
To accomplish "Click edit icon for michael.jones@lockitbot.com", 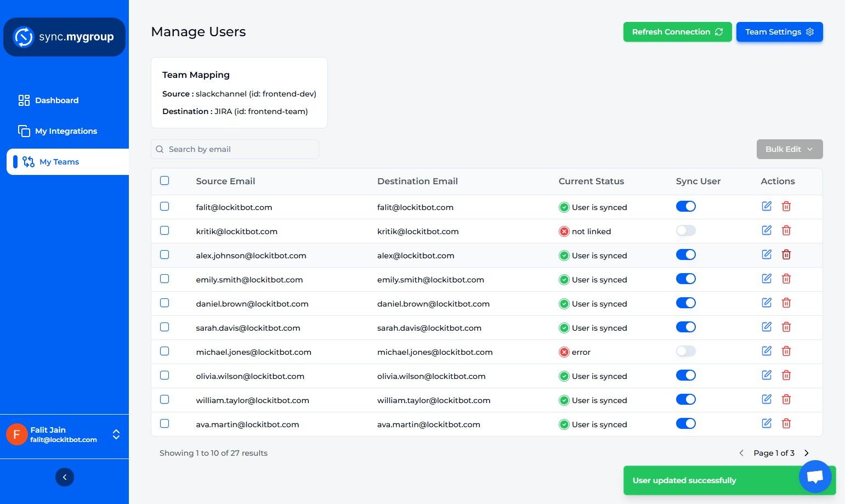I will coord(767,351).
